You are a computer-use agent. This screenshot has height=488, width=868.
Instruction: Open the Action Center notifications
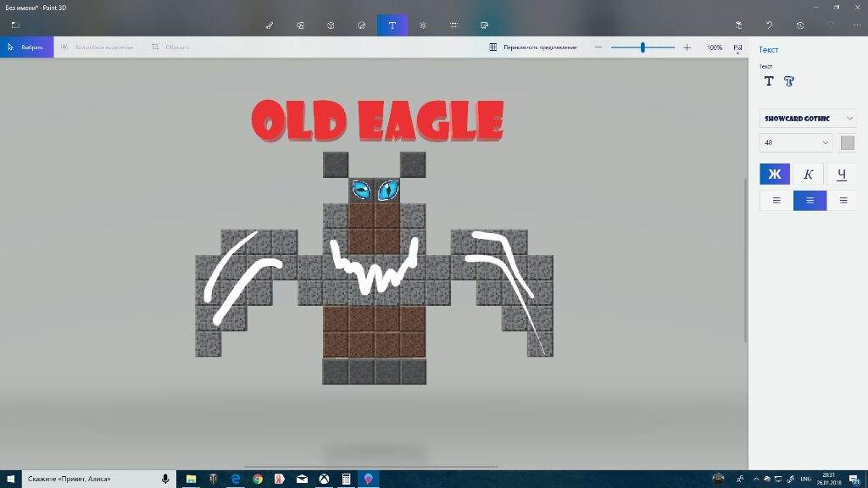854,480
